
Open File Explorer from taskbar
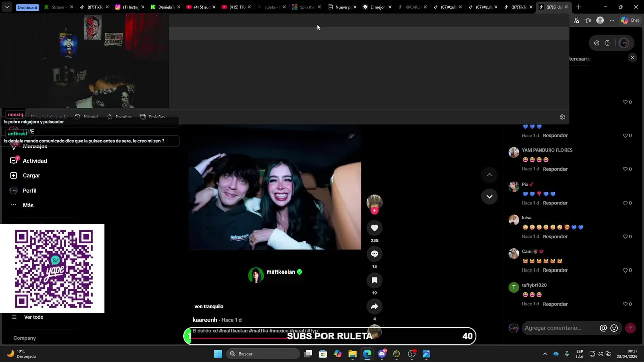(x=352, y=354)
